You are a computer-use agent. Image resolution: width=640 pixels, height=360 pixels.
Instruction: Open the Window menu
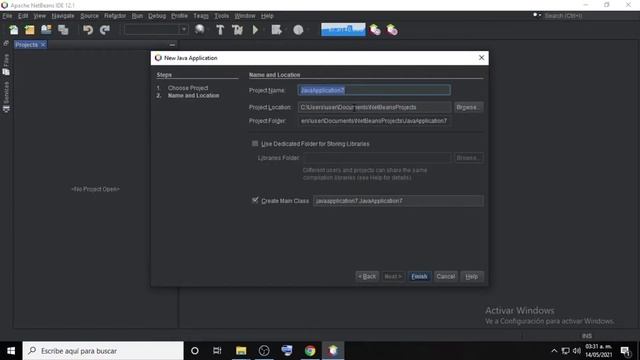pyautogui.click(x=244, y=16)
